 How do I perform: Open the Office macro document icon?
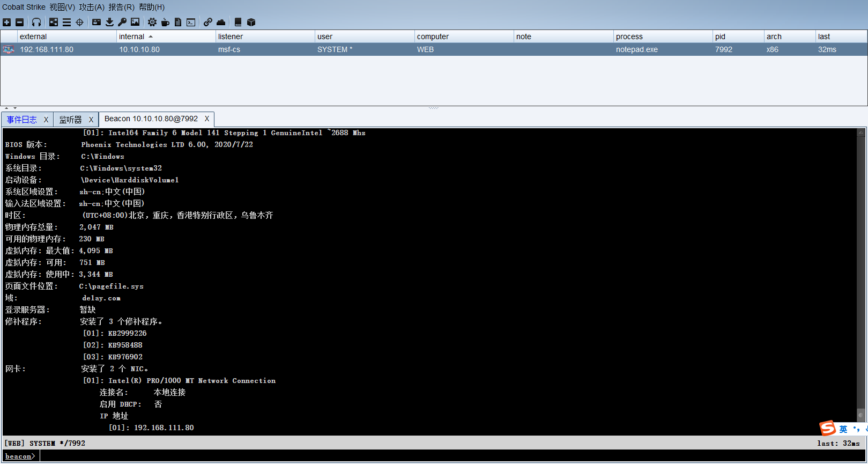[178, 22]
